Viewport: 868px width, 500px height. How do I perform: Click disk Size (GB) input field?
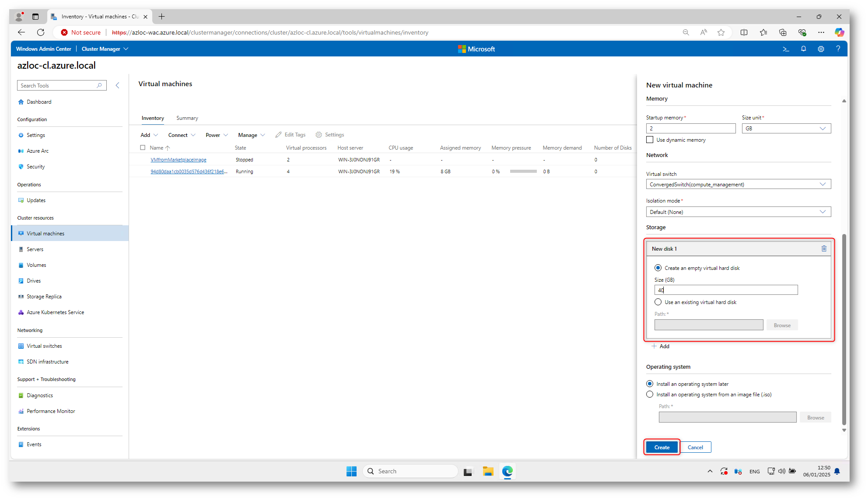coord(726,290)
